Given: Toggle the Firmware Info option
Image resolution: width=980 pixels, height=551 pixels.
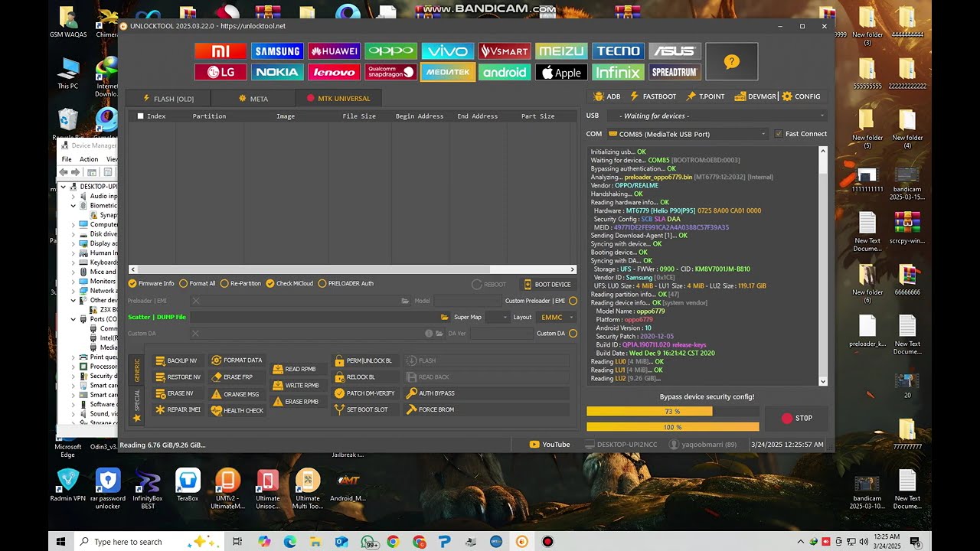Looking at the screenshot, I should point(152,284).
